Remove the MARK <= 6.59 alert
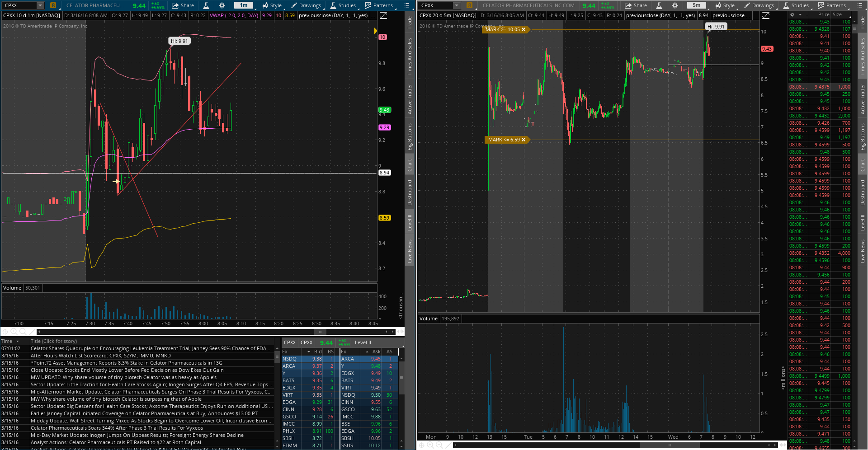 524,140
